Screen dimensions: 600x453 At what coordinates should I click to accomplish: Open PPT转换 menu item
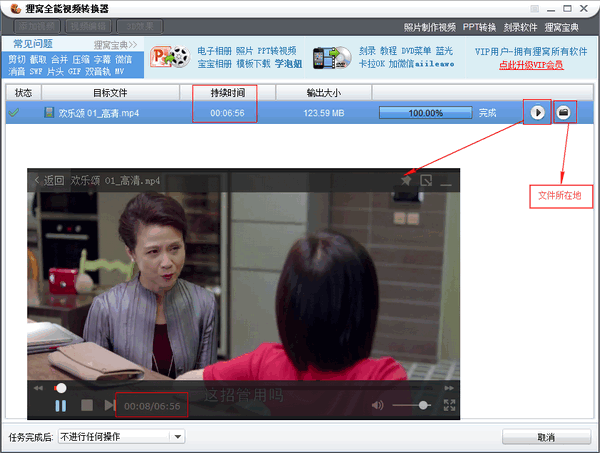point(479,27)
